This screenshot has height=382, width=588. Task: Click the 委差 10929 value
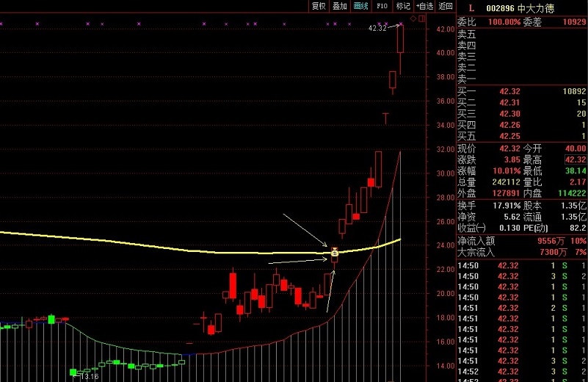tap(574, 22)
